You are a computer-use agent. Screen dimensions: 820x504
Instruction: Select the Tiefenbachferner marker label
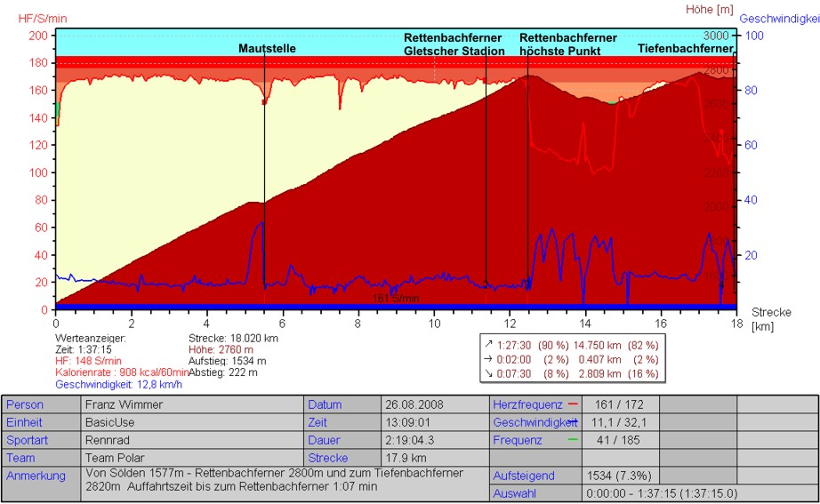(686, 49)
